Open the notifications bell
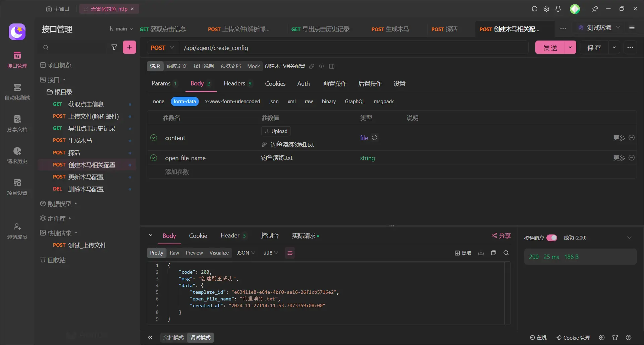This screenshot has width=644, height=345. [x=558, y=9]
